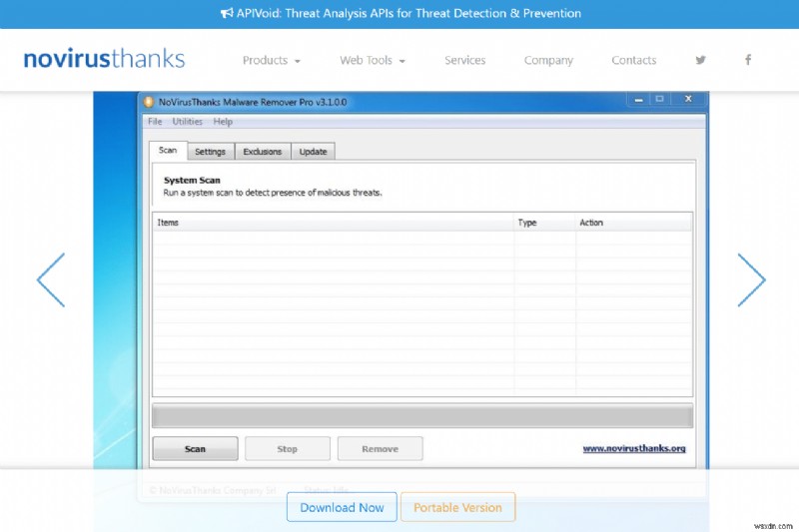Click the Stop button

click(288, 449)
